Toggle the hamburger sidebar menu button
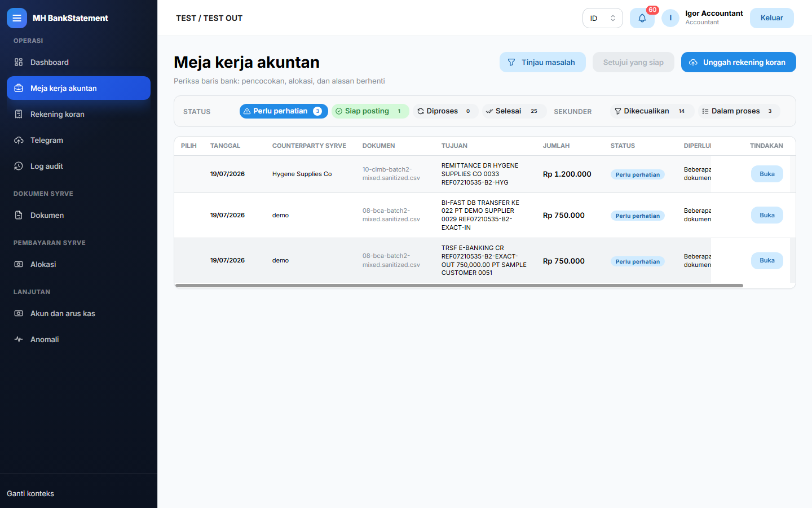Image resolution: width=812 pixels, height=508 pixels. tap(17, 18)
